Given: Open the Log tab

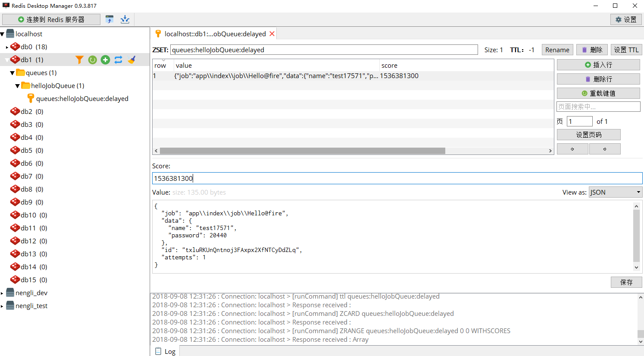Looking at the screenshot, I should 166,351.
